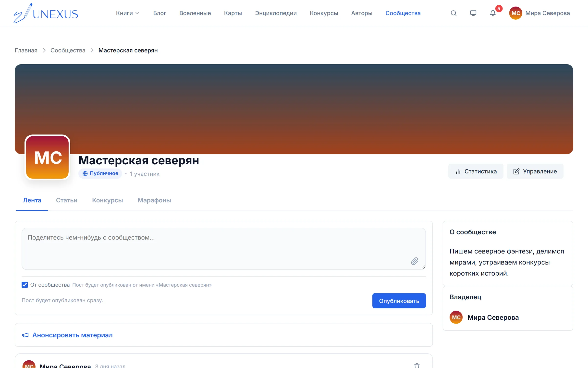Viewport: 588px width, 368px height.
Task: Delete post via trash icon
Action: (x=417, y=366)
